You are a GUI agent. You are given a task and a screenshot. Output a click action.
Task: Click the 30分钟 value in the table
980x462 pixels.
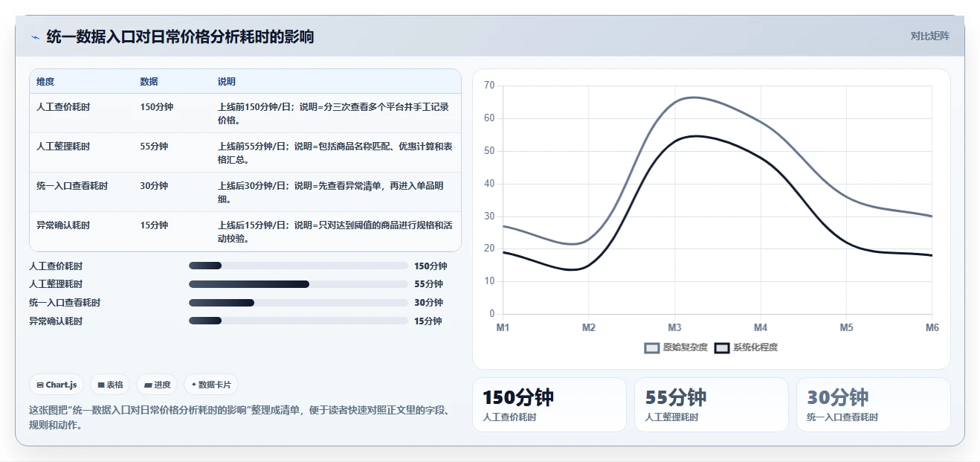(154, 186)
